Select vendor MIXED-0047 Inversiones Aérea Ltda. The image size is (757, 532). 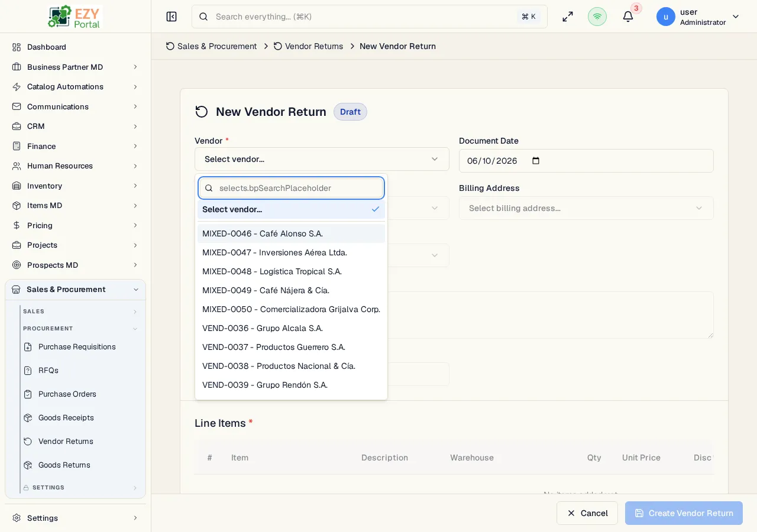coord(291,252)
